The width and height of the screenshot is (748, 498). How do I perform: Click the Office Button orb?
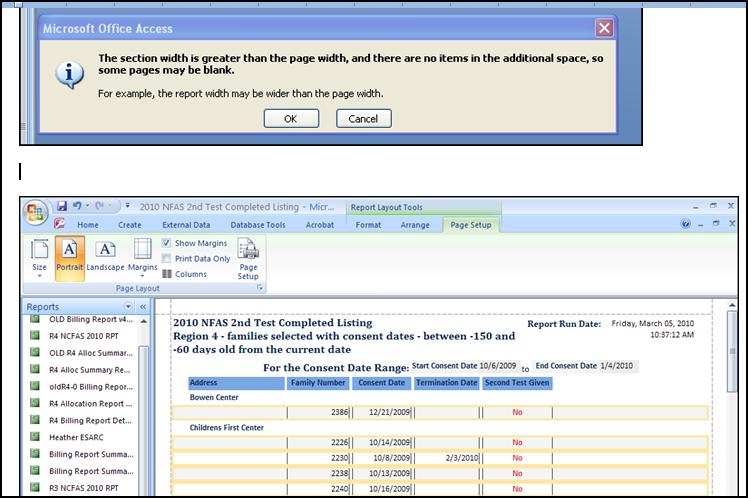[36, 213]
